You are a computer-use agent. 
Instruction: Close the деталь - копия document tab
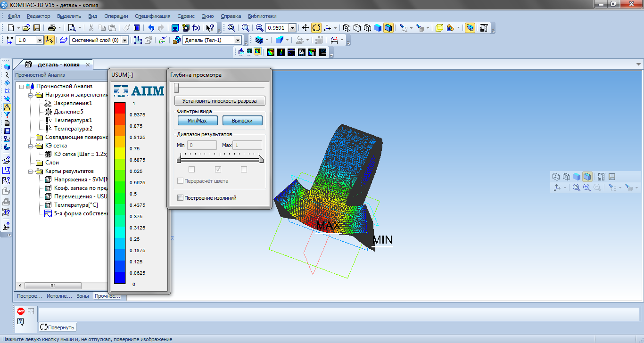pos(88,65)
